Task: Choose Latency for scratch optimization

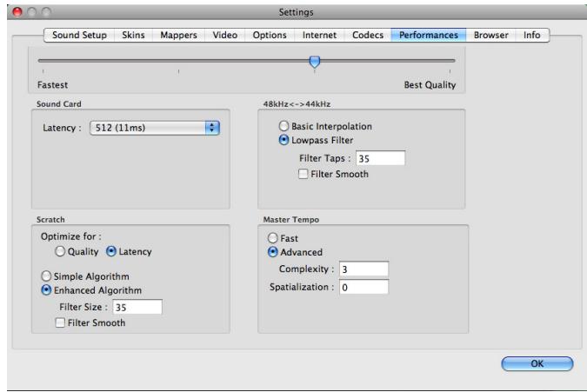Action: [111, 251]
